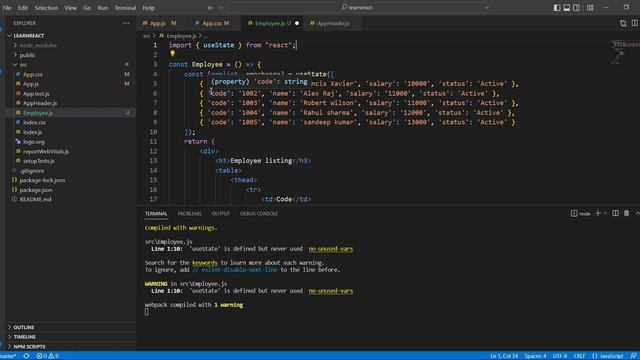The image size is (640, 360).
Task: Collapse LEARNREACT root folder
Action: click(29, 36)
